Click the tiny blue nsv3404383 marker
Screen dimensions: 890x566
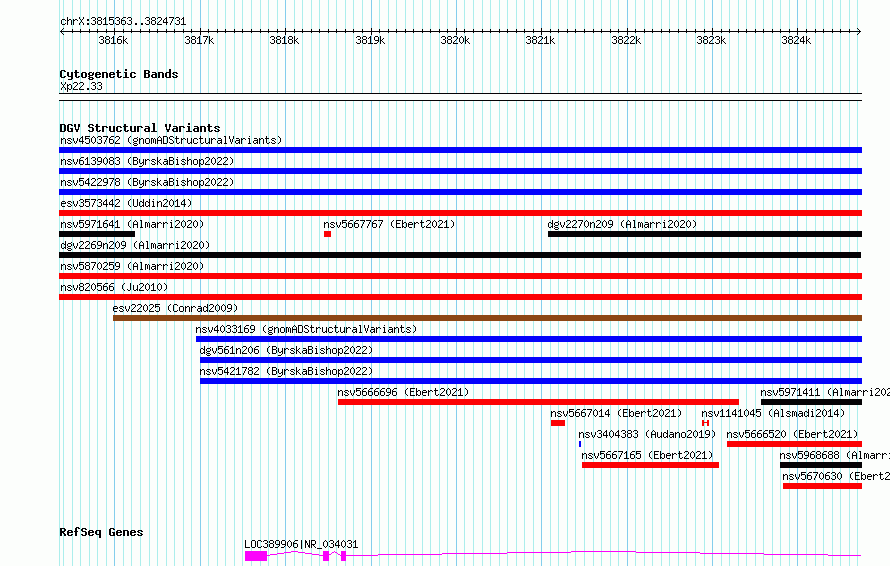[580, 444]
